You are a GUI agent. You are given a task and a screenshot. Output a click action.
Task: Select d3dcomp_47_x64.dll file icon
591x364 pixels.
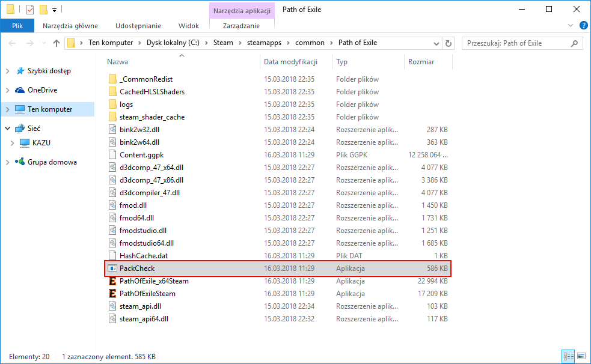(x=112, y=167)
